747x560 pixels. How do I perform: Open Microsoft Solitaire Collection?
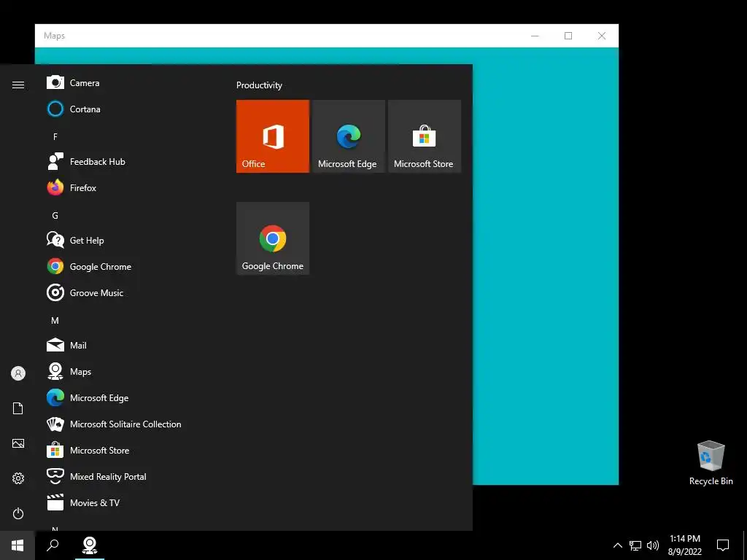pyautogui.click(x=128, y=424)
